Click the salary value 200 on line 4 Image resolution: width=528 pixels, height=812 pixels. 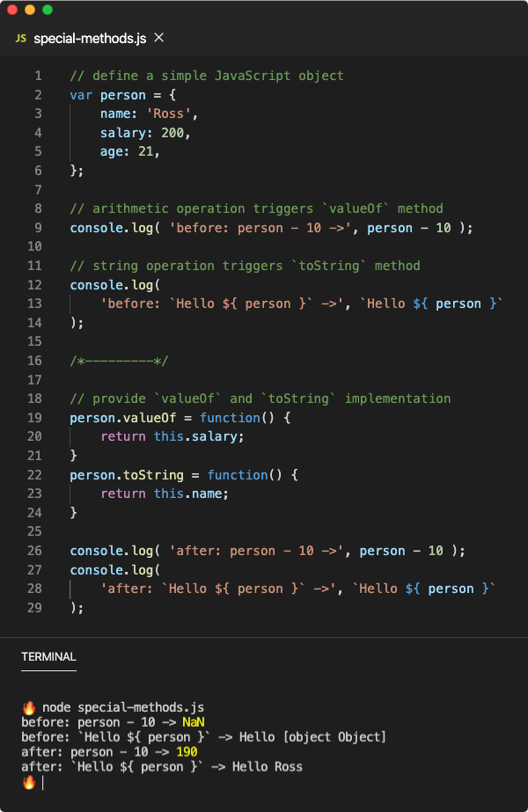point(172,133)
